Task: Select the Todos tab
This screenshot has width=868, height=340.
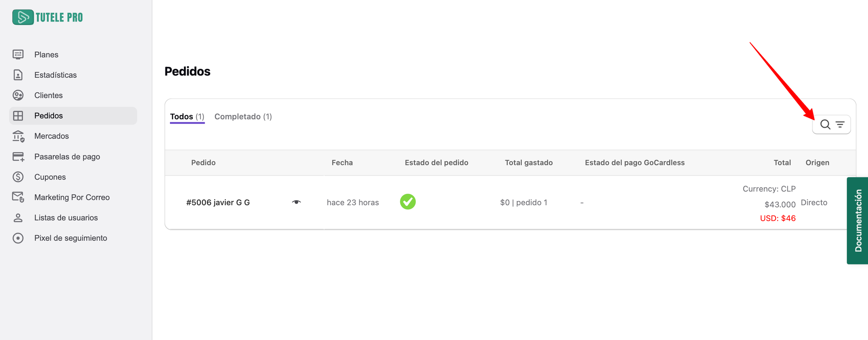Action: tap(187, 117)
